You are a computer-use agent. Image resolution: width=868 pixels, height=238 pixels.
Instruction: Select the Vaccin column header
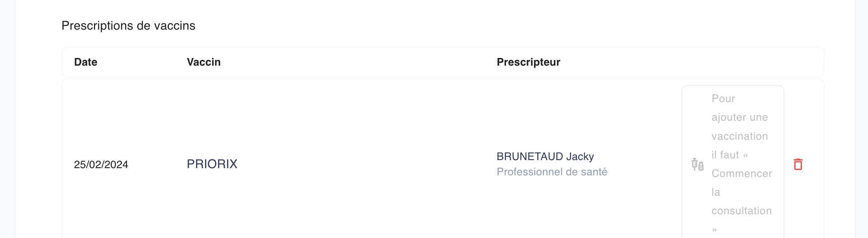[x=204, y=62]
